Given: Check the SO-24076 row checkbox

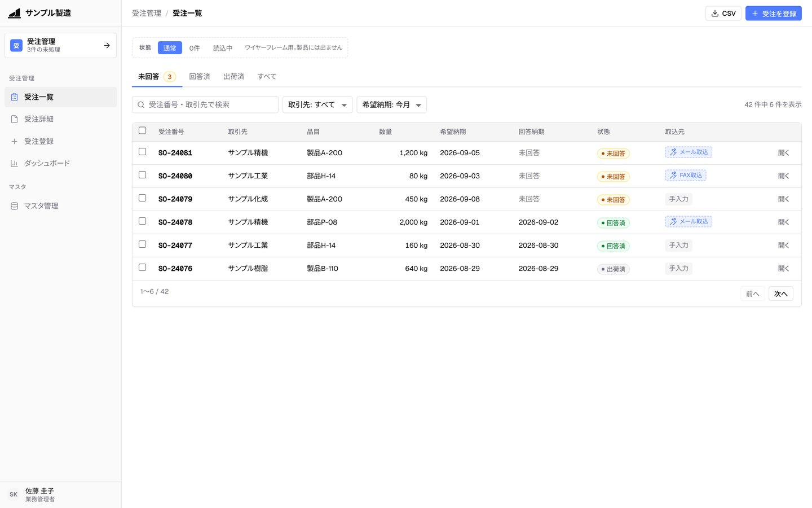Looking at the screenshot, I should coord(142,268).
